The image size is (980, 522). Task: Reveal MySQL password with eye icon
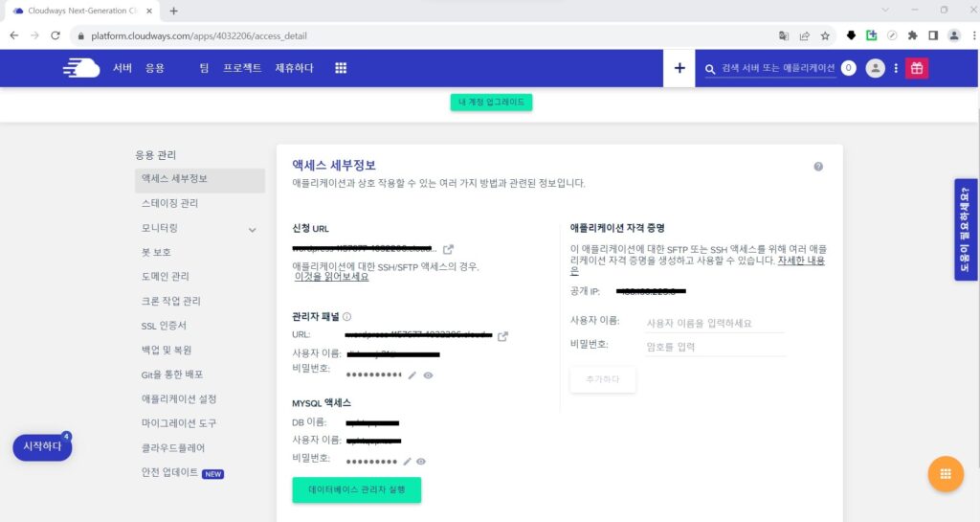click(421, 462)
